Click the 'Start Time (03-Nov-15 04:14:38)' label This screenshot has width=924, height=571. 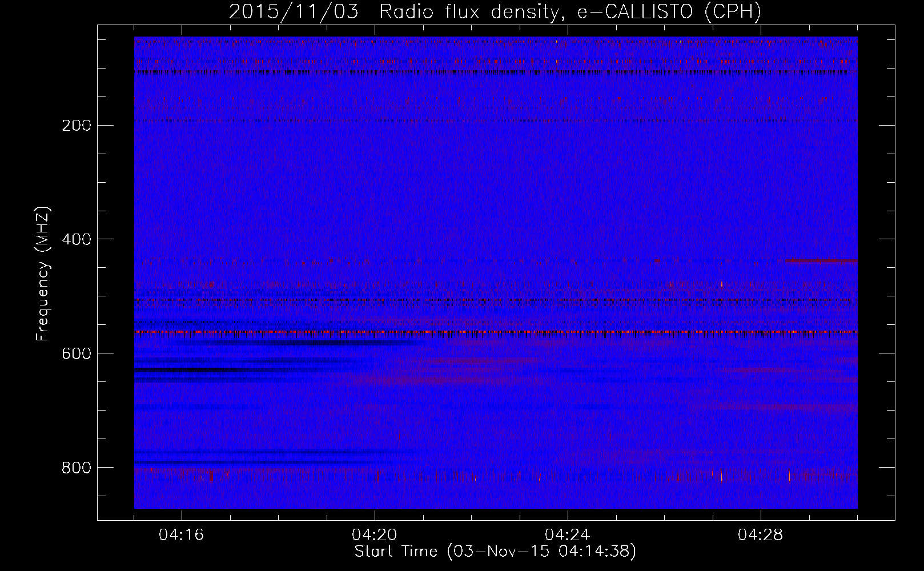tap(495, 552)
